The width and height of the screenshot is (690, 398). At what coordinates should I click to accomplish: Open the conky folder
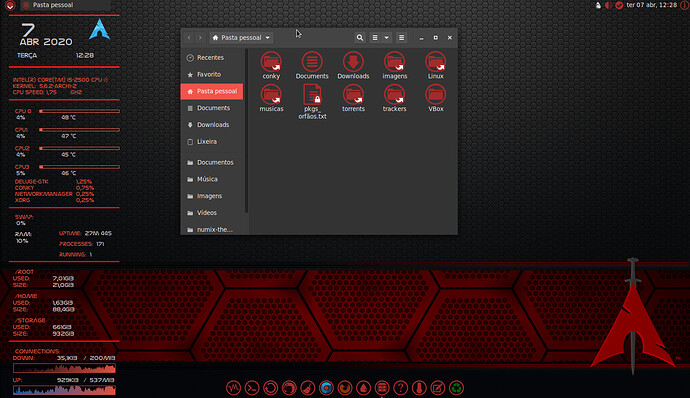coord(271,66)
